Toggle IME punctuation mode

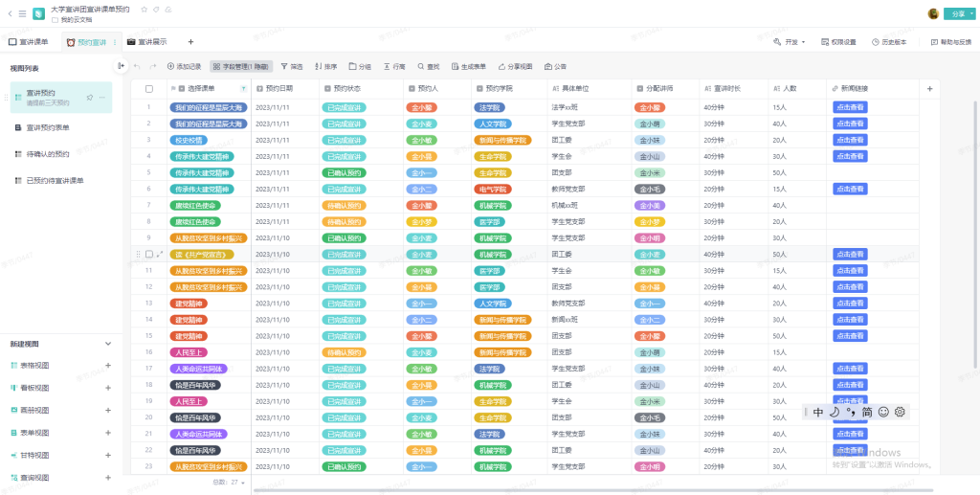coord(851,412)
